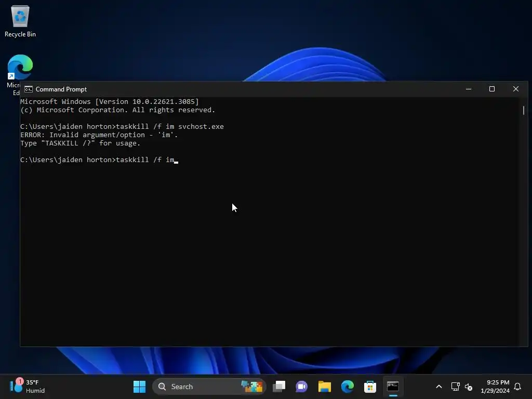Open the notifications bell icon
Viewport: 532px width, 399px height.
pyautogui.click(x=517, y=387)
